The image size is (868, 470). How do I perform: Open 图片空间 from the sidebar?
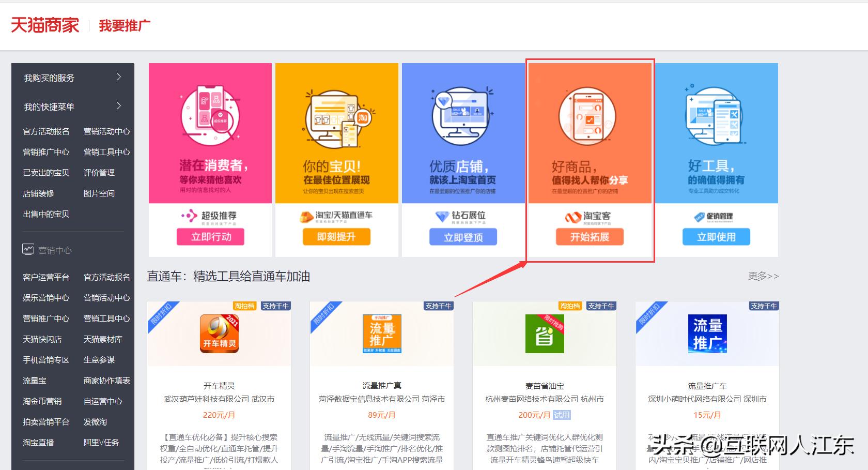(x=99, y=193)
